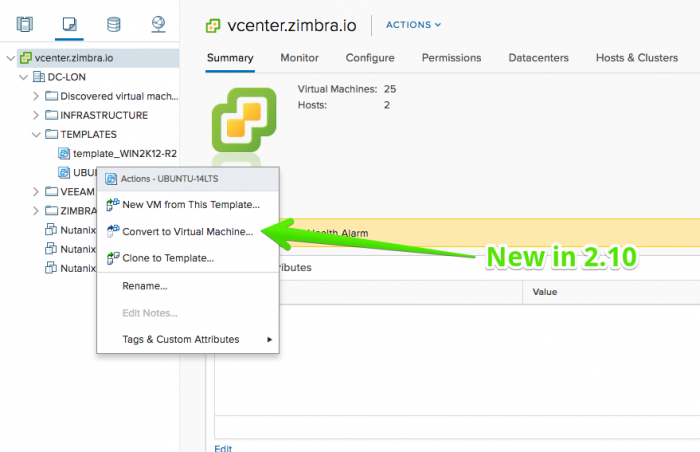
Task: Click the Convert to Virtual Machine icon
Action: [x=112, y=231]
